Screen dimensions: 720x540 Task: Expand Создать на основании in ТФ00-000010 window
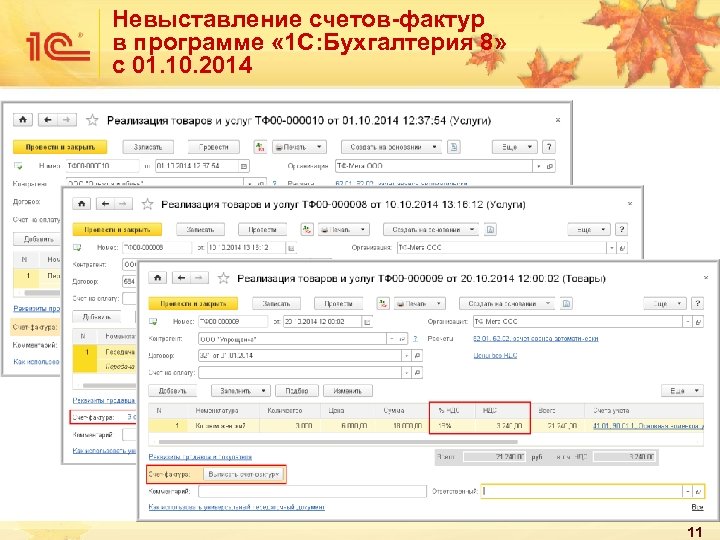(x=391, y=147)
